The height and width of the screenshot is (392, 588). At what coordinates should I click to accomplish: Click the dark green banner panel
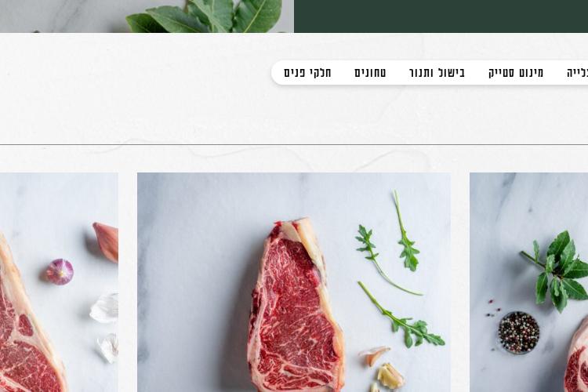point(441,16)
